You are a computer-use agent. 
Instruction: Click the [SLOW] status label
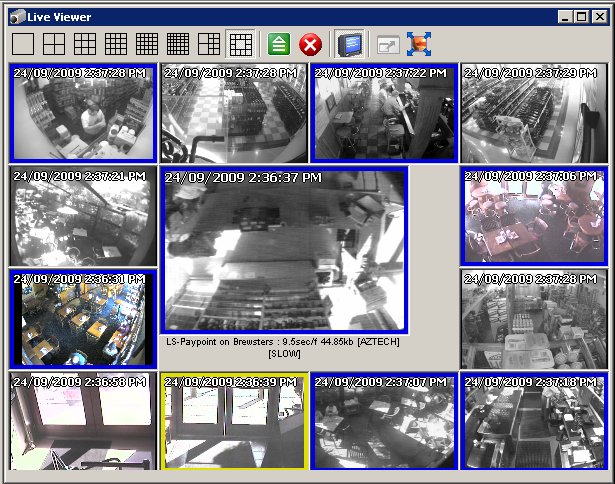pos(284,354)
